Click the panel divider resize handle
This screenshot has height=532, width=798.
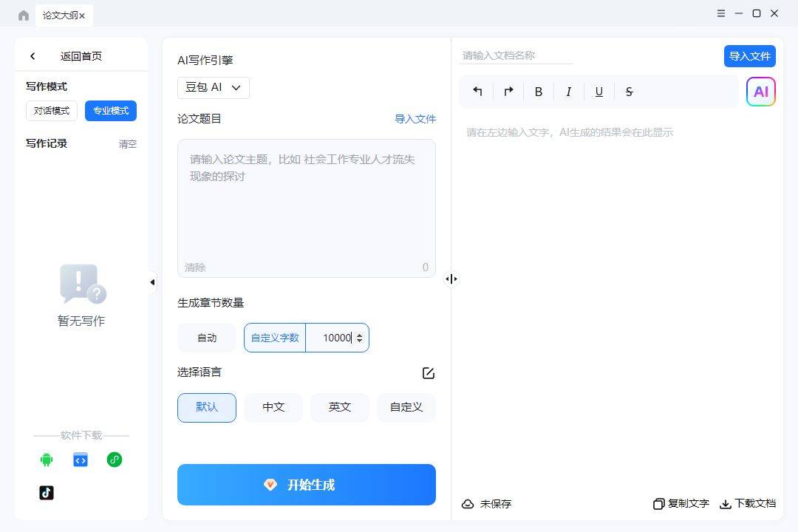pyautogui.click(x=451, y=279)
